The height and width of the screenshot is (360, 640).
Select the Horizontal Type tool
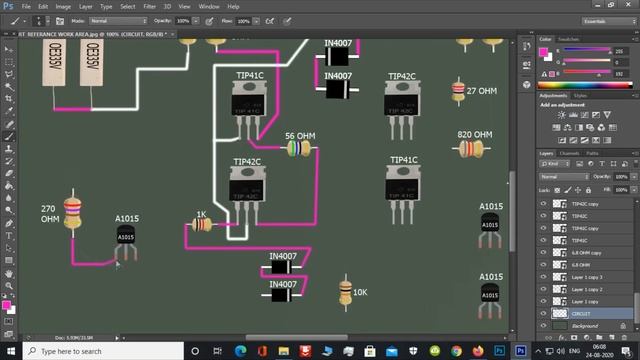coord(9,236)
